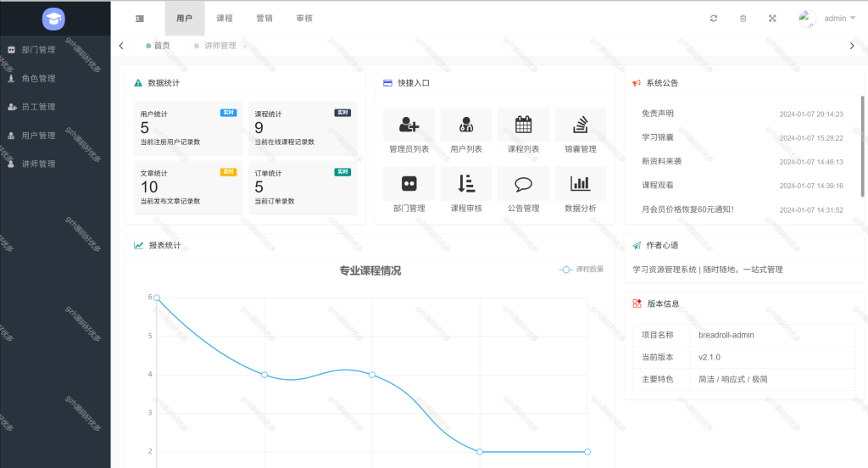Switch to the 课程 top menu
868x468 pixels.
224,19
